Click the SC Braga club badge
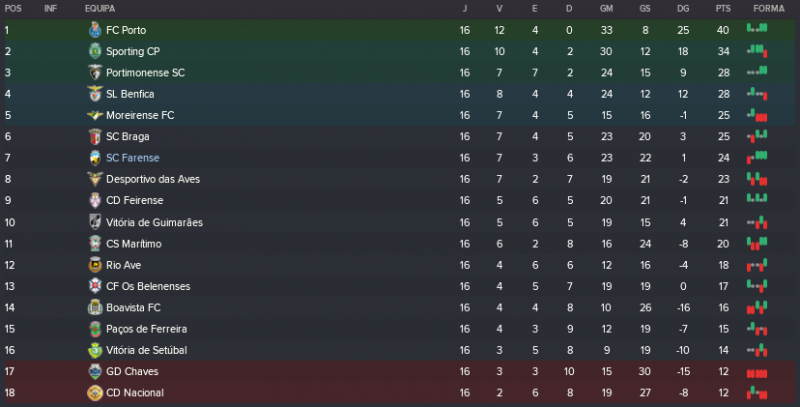 [95, 136]
